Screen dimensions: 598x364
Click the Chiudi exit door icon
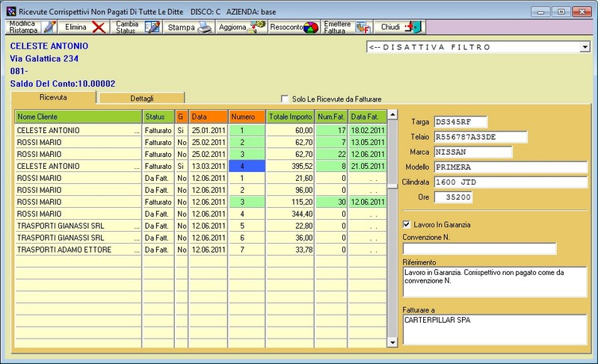[x=414, y=27]
